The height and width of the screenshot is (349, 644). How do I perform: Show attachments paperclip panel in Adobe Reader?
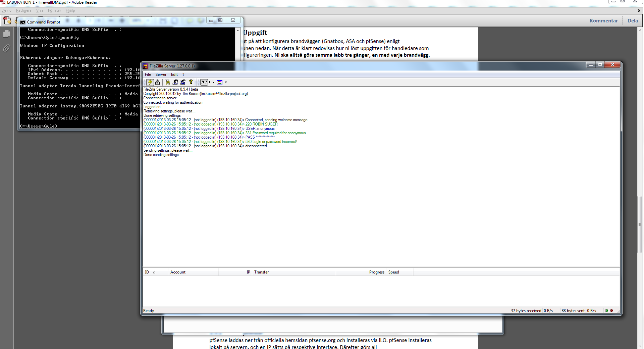(x=6, y=48)
